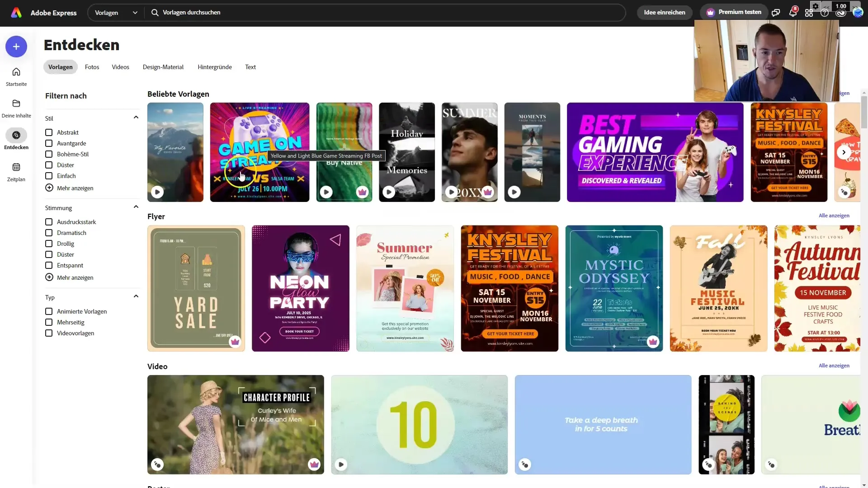Click Alle anzeigen for Video section
Image resolution: width=868 pixels, height=488 pixels.
click(834, 365)
